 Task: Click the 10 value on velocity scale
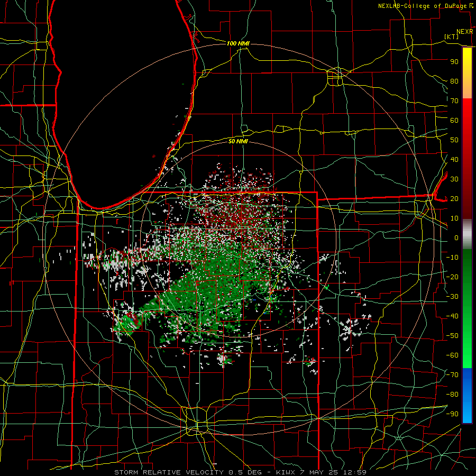(454, 218)
